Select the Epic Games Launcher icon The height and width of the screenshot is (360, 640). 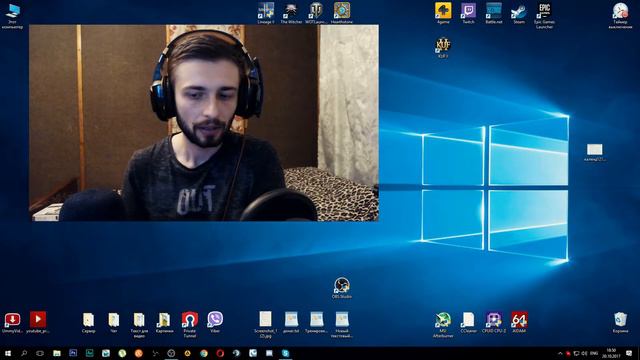544,16
